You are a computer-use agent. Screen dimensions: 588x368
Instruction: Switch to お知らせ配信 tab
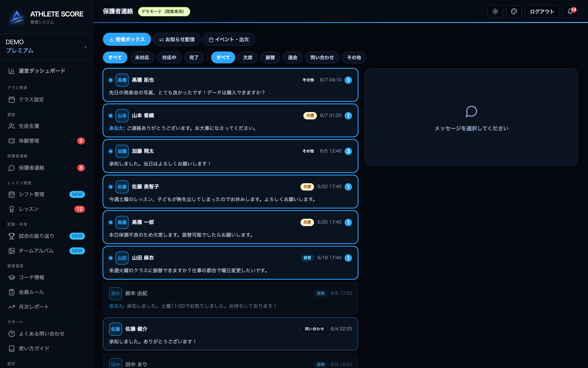tap(177, 39)
